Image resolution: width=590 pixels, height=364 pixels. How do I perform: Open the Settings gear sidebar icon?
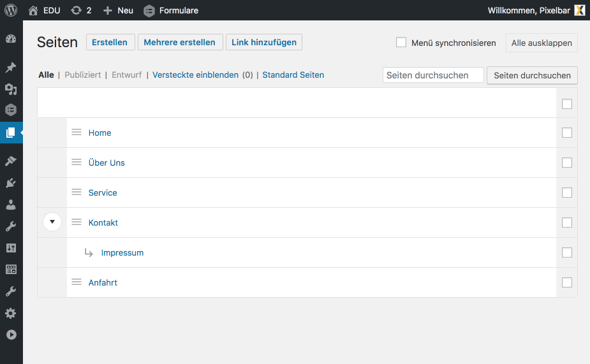coord(11,313)
